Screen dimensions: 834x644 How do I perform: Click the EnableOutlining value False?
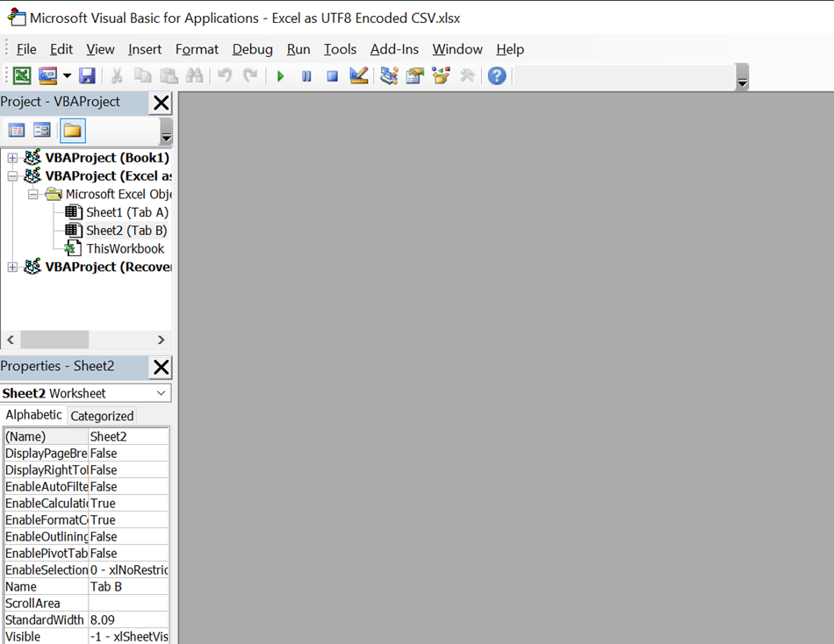128,537
